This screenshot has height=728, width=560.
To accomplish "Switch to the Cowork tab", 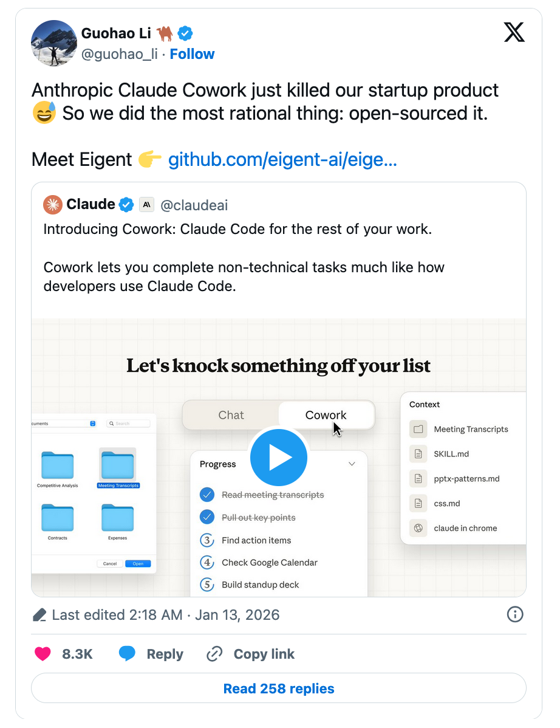I will point(326,415).
